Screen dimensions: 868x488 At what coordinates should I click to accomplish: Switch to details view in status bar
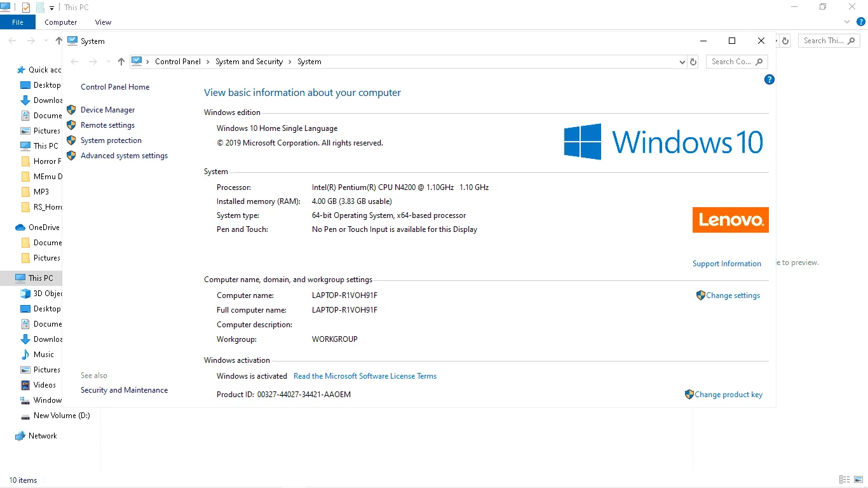tap(844, 480)
